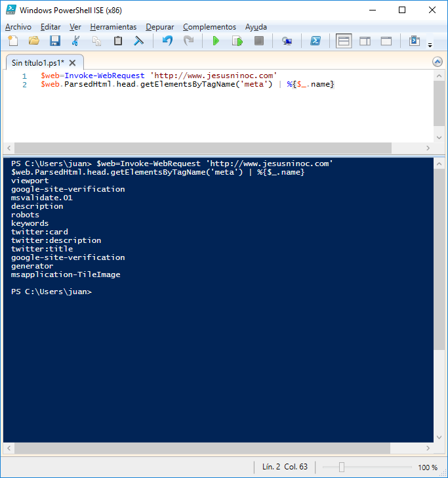Viewport: 448px width, 478px height.
Task: Start PowerShell.exe in a separate window
Action: point(316,41)
